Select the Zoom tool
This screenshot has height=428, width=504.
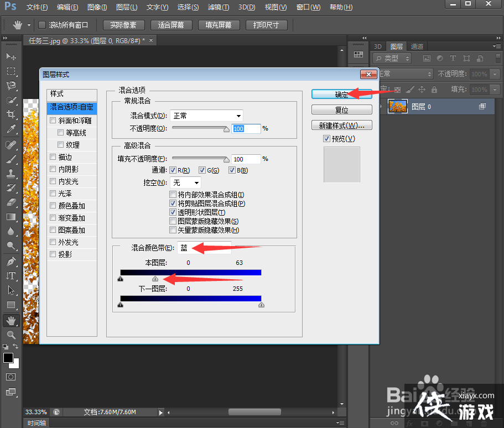[11, 335]
